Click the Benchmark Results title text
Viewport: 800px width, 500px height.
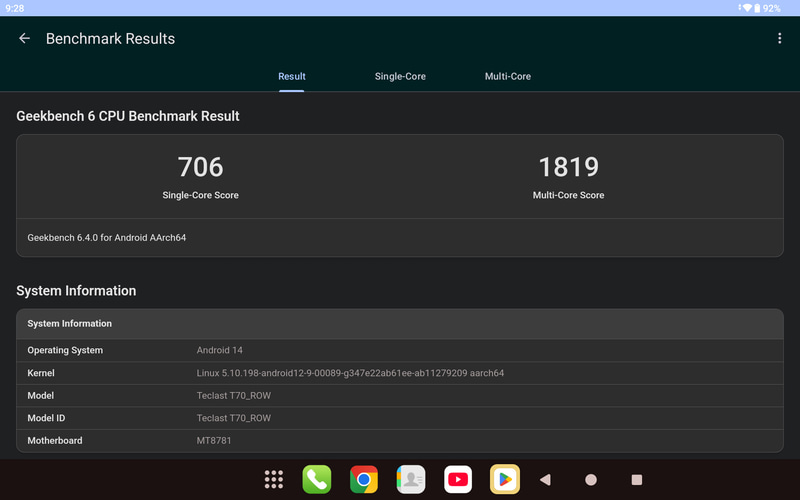(x=110, y=39)
